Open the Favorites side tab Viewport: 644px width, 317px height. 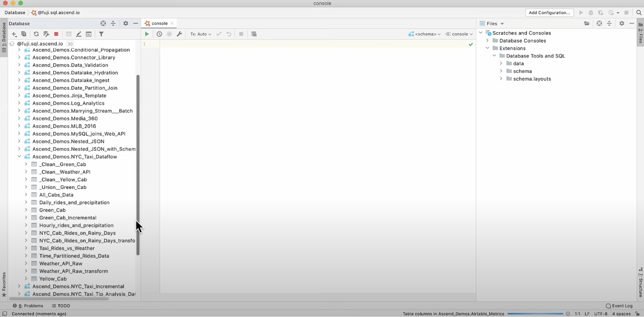pos(4,284)
